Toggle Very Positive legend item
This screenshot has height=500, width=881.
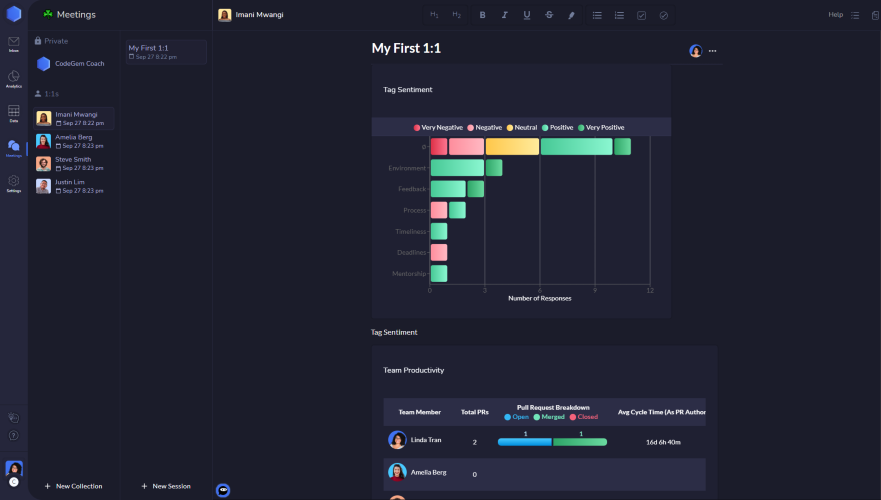pyautogui.click(x=601, y=128)
